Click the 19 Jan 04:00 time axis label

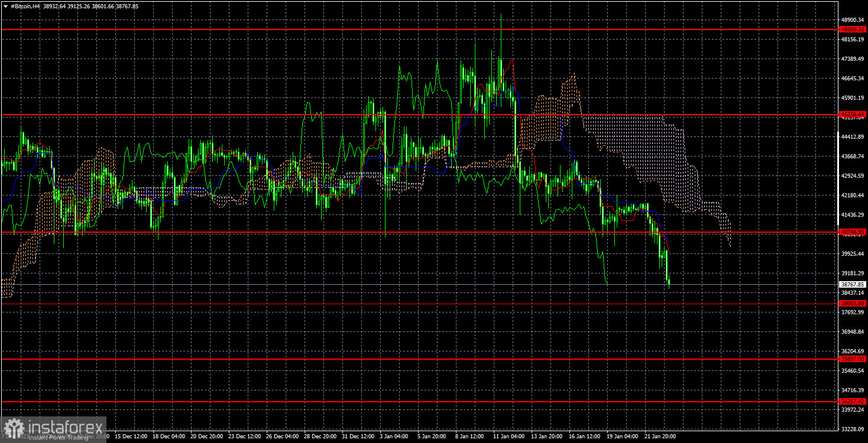pos(623,437)
